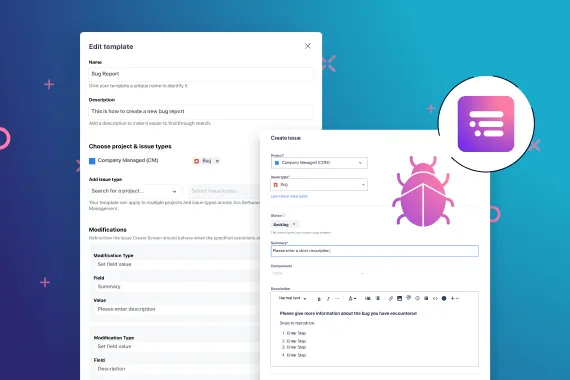The image size is (570, 380).
Task: Toggle italic formatting in description editor
Action: click(328, 299)
